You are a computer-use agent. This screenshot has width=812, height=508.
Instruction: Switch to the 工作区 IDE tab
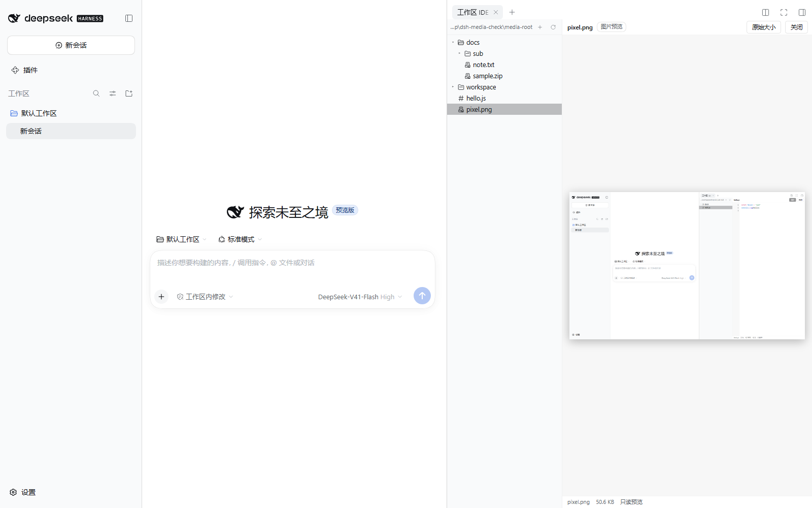(472, 12)
